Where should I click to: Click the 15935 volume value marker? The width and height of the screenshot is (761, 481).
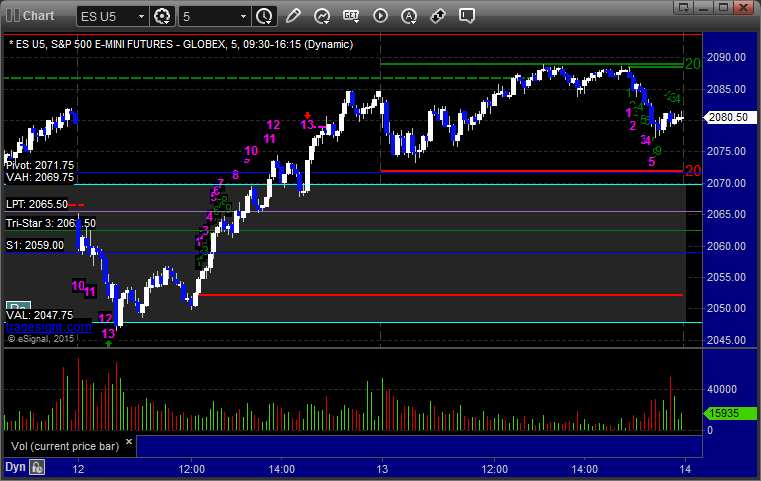pyautogui.click(x=729, y=414)
